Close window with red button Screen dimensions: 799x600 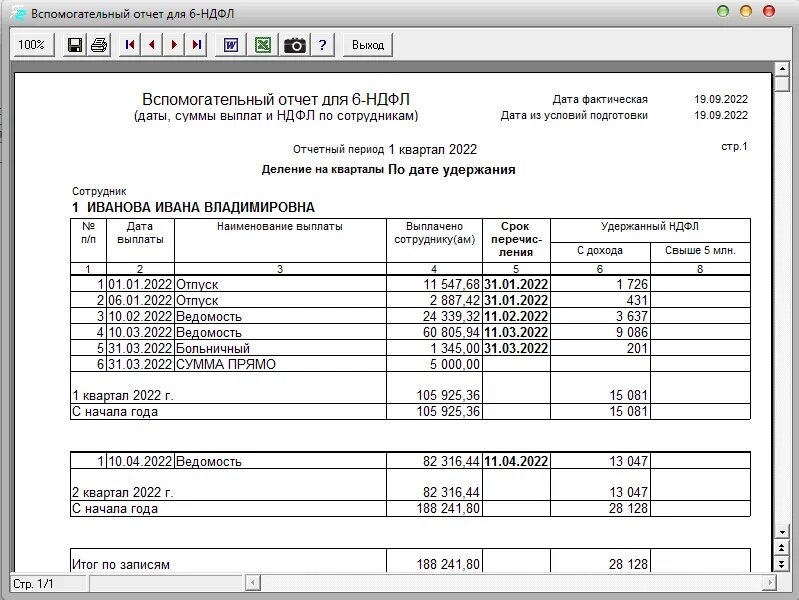tap(768, 11)
